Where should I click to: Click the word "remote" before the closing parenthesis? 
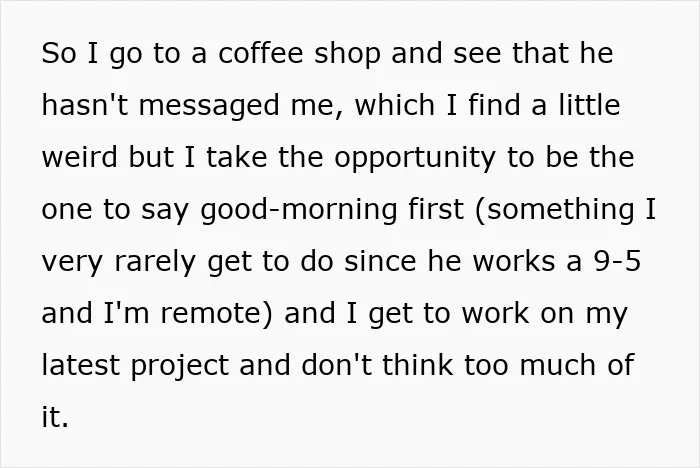point(212,313)
